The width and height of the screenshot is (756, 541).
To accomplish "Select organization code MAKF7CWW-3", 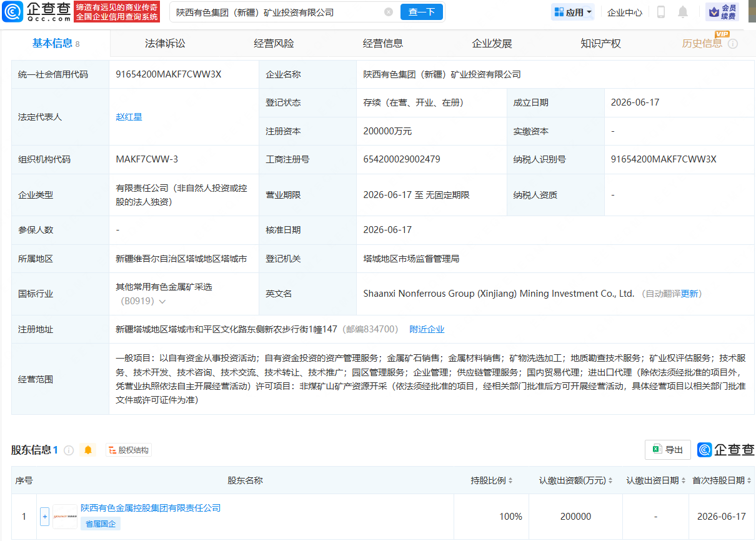I will (x=147, y=159).
